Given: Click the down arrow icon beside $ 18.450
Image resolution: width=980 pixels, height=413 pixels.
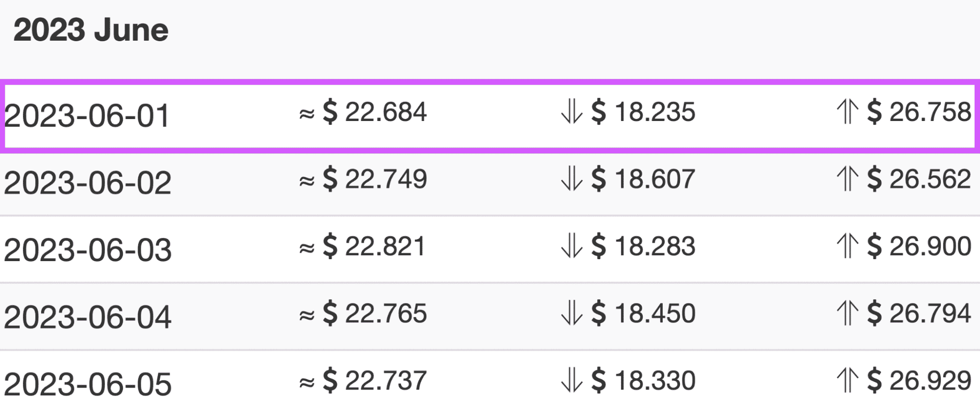Looking at the screenshot, I should pyautogui.click(x=571, y=313).
